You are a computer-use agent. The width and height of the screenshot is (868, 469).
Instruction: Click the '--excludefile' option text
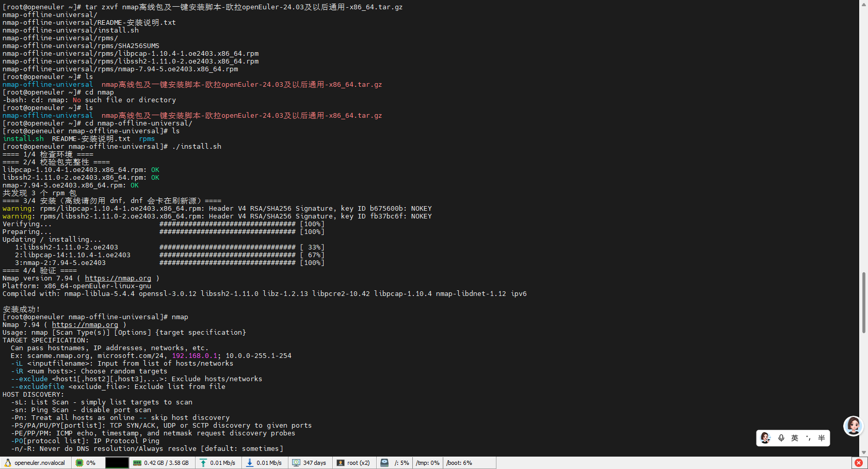pos(38,387)
